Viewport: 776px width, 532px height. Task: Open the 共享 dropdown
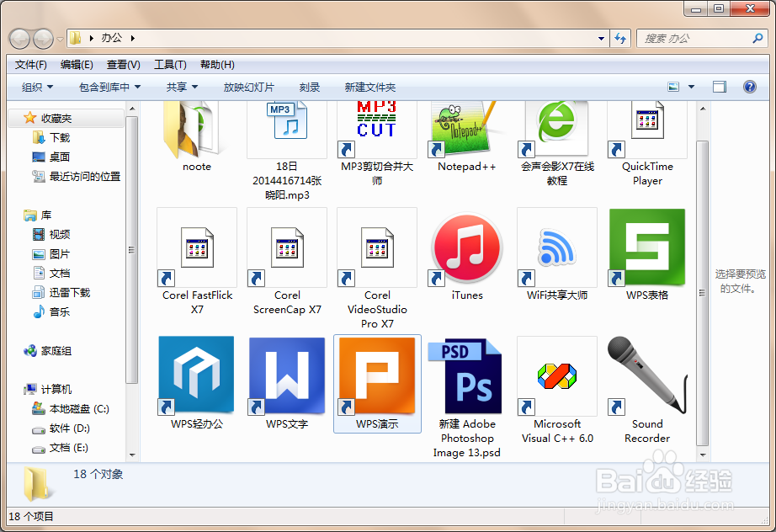coord(182,87)
